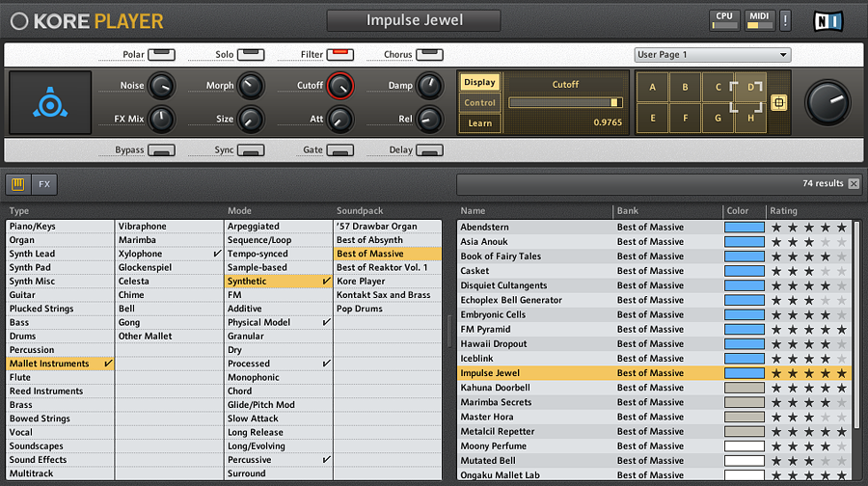Click the Cutoff knob
This screenshot has height=486, width=868.
(x=339, y=86)
